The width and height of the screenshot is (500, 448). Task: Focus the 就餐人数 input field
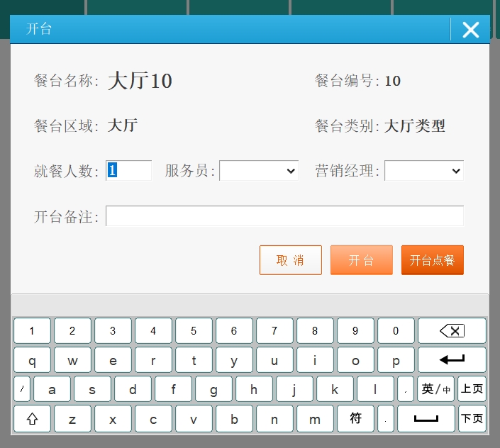[x=128, y=171]
